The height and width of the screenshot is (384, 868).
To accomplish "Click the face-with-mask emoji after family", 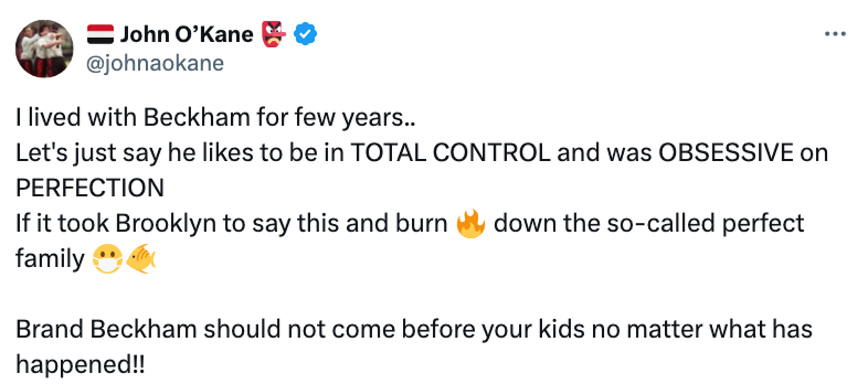I will click(x=108, y=258).
